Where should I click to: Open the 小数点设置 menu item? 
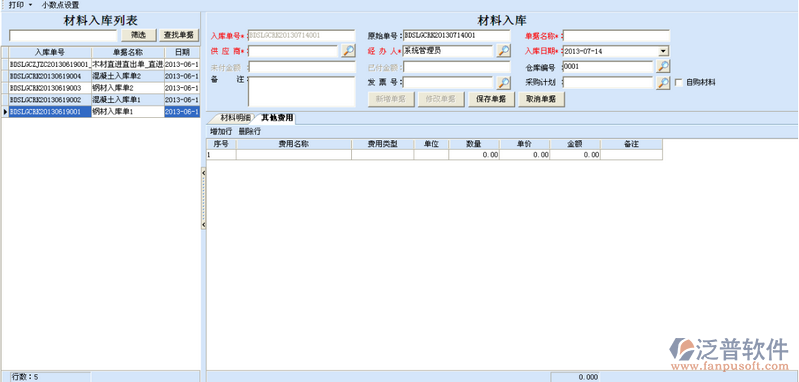click(x=61, y=5)
